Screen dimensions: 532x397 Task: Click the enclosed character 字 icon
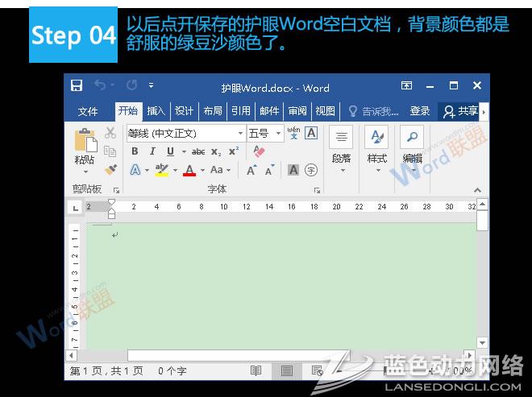[x=311, y=170]
